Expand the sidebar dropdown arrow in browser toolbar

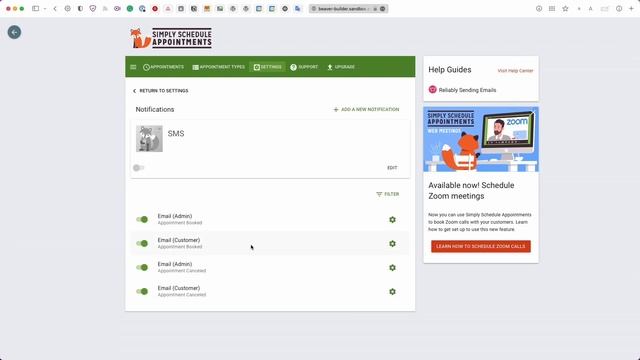pos(45,9)
